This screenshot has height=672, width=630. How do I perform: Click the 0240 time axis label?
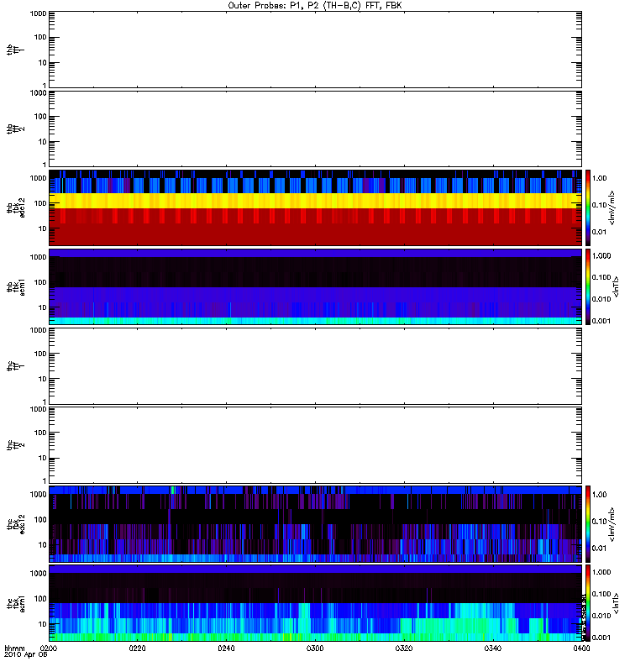pyautogui.click(x=226, y=648)
